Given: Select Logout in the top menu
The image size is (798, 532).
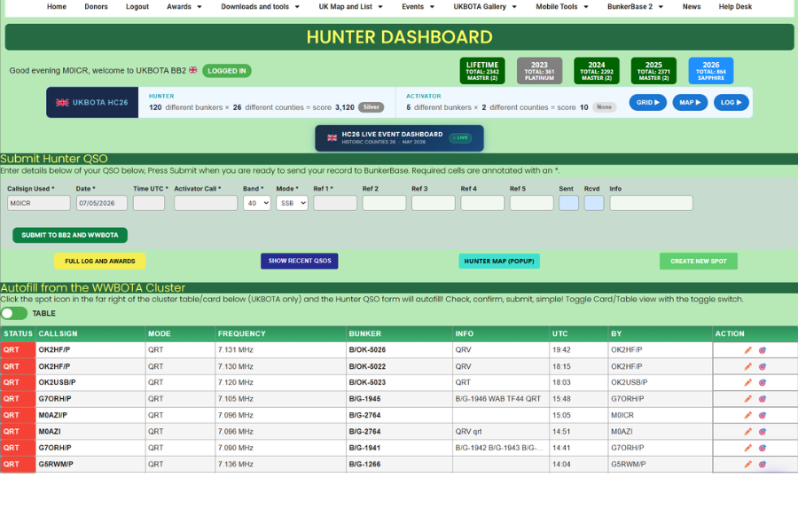Looking at the screenshot, I should (137, 6).
